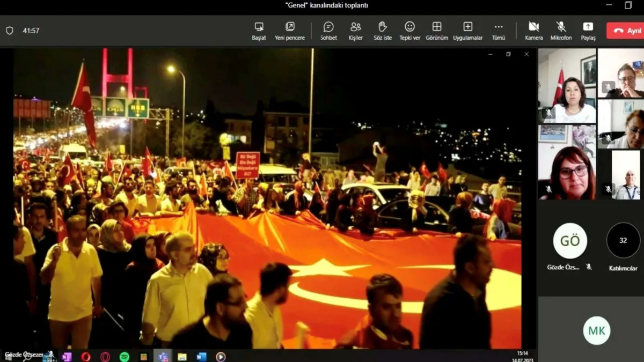
Task: Show the Kişiler participants list
Action: point(355,31)
